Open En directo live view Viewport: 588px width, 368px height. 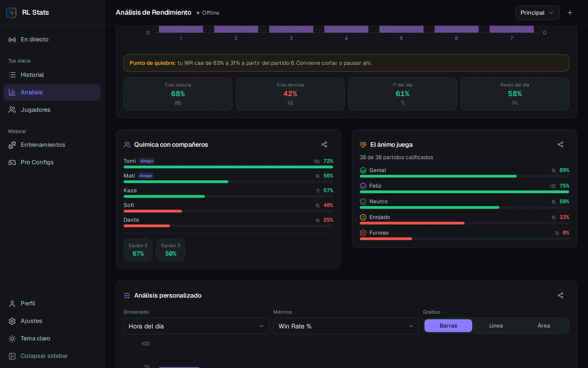52,40
